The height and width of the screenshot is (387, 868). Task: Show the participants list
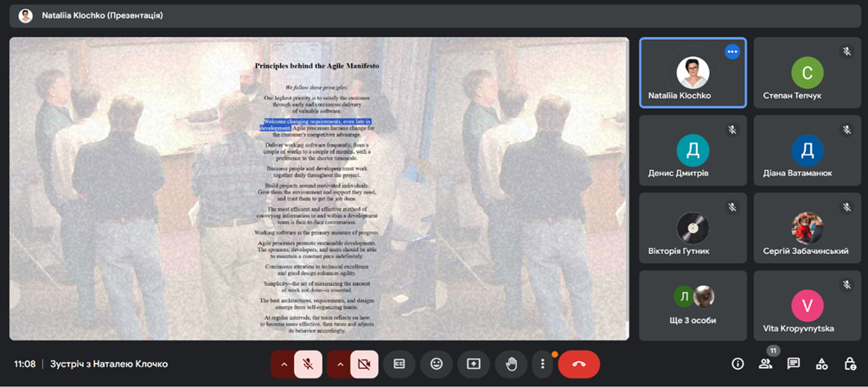[766, 364]
